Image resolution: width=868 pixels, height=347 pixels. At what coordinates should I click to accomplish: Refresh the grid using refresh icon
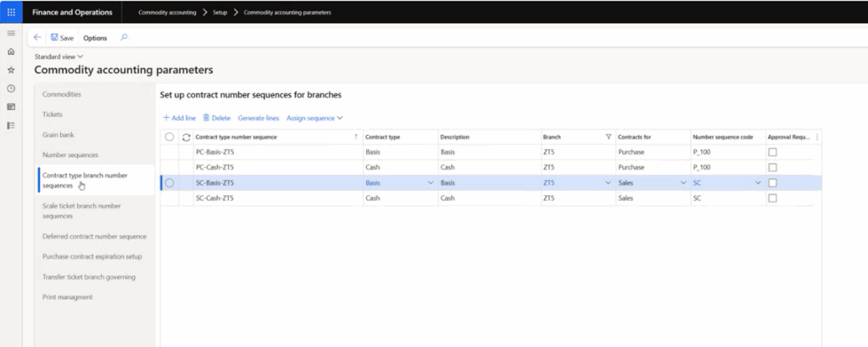[186, 137]
